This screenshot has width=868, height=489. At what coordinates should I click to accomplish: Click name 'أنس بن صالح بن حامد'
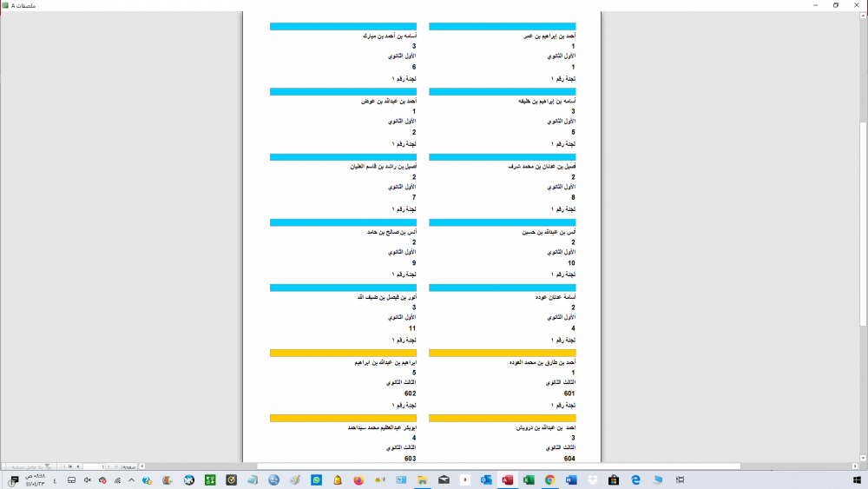[391, 232]
